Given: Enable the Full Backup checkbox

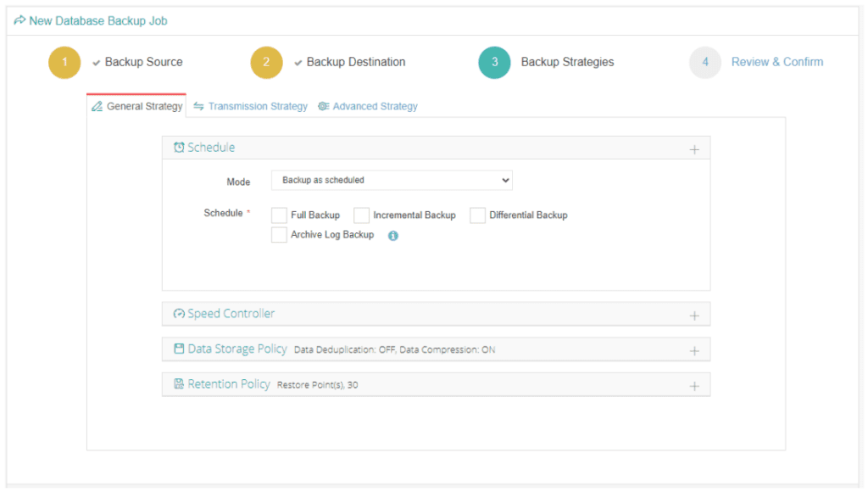Looking at the screenshot, I should click(279, 215).
